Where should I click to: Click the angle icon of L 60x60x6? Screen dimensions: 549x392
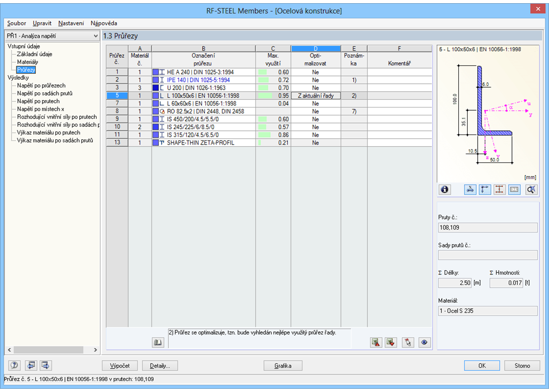point(162,103)
